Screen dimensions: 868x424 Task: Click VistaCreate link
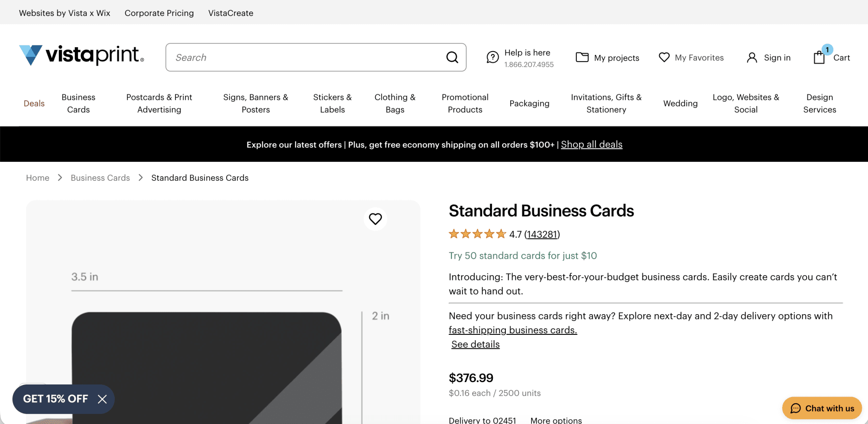point(231,13)
